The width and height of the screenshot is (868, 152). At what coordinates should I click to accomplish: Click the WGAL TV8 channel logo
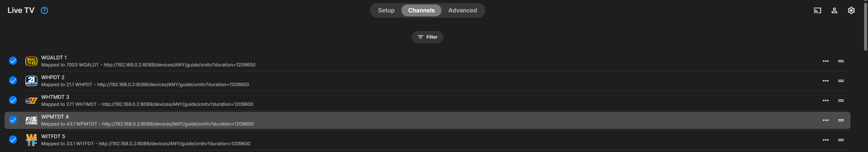[31, 61]
